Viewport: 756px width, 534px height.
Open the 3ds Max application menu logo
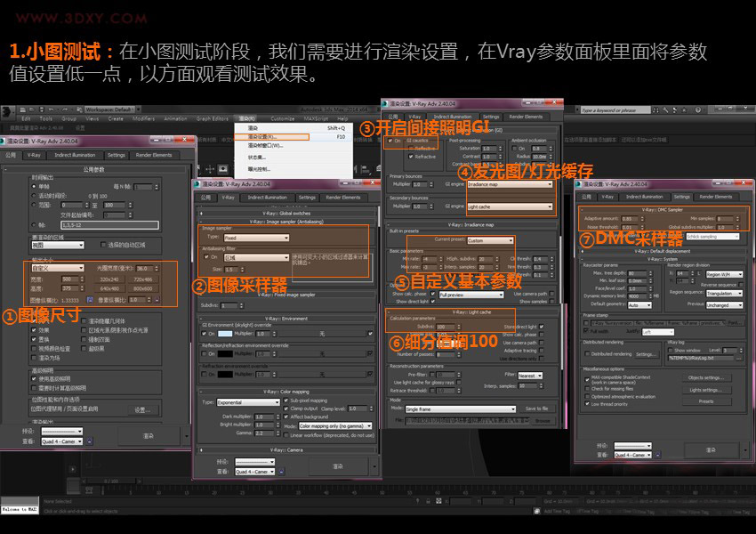point(7,112)
